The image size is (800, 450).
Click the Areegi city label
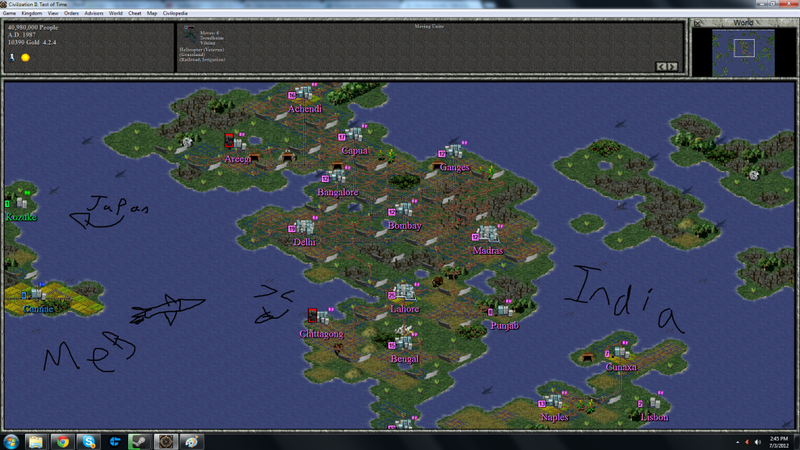pyautogui.click(x=237, y=159)
